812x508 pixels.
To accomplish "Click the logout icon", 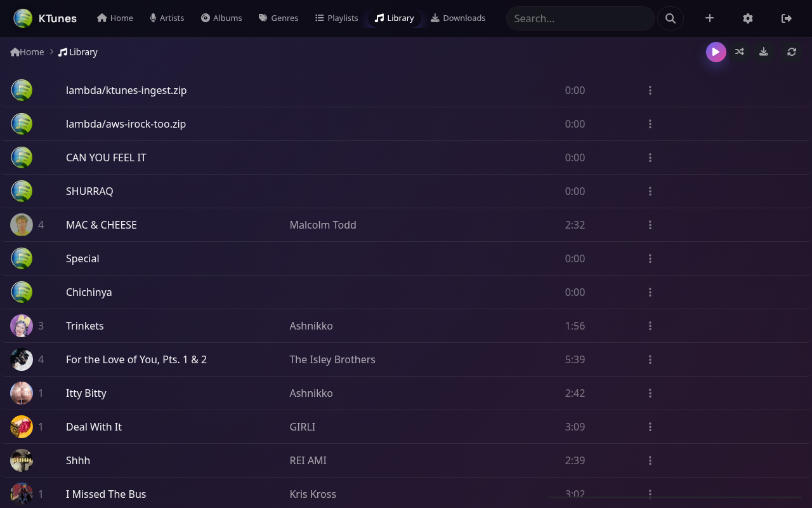I will click(x=787, y=18).
